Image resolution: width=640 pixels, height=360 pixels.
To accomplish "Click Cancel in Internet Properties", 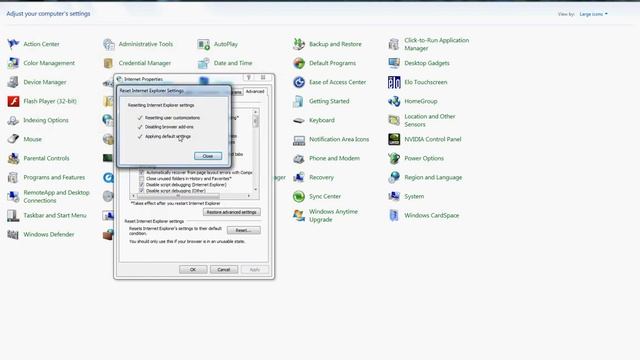I will pyautogui.click(x=224, y=269).
